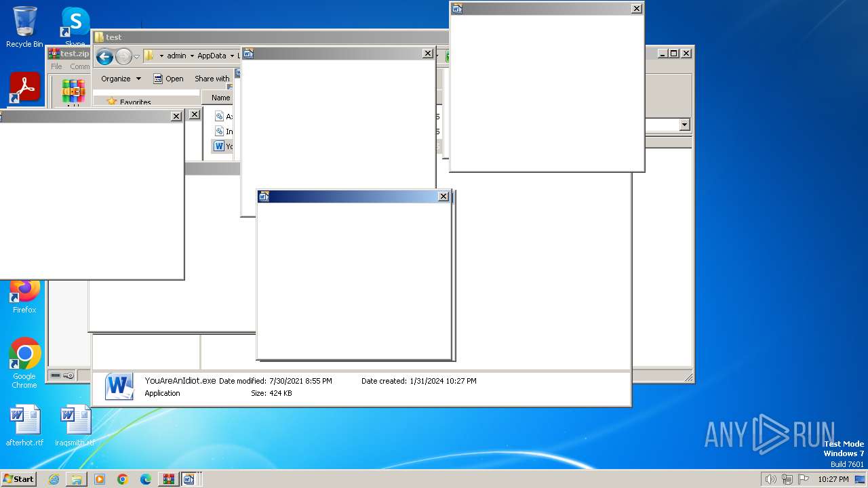The width and height of the screenshot is (868, 488).
Task: Open the Adobe Acrobat desktop shortcut
Action: point(25,87)
